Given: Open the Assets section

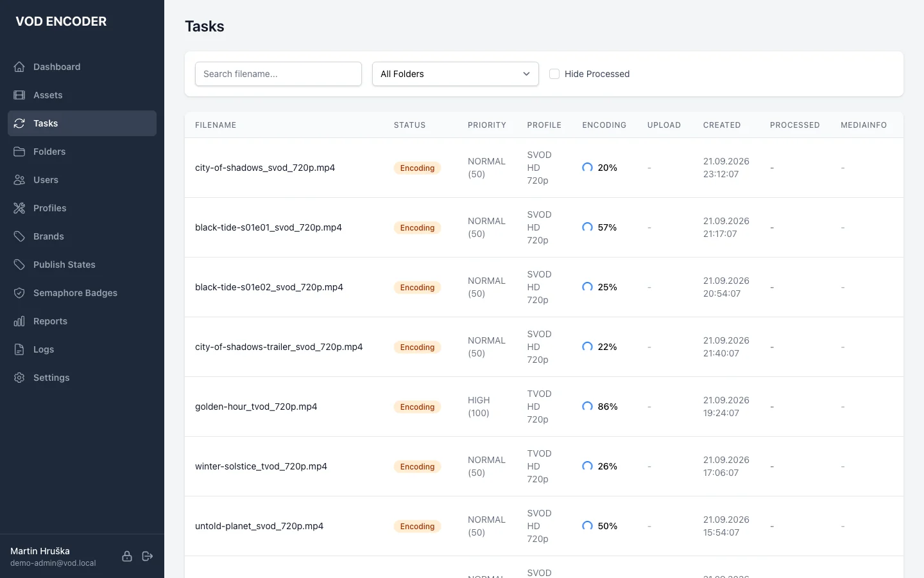Looking at the screenshot, I should 82,95.
